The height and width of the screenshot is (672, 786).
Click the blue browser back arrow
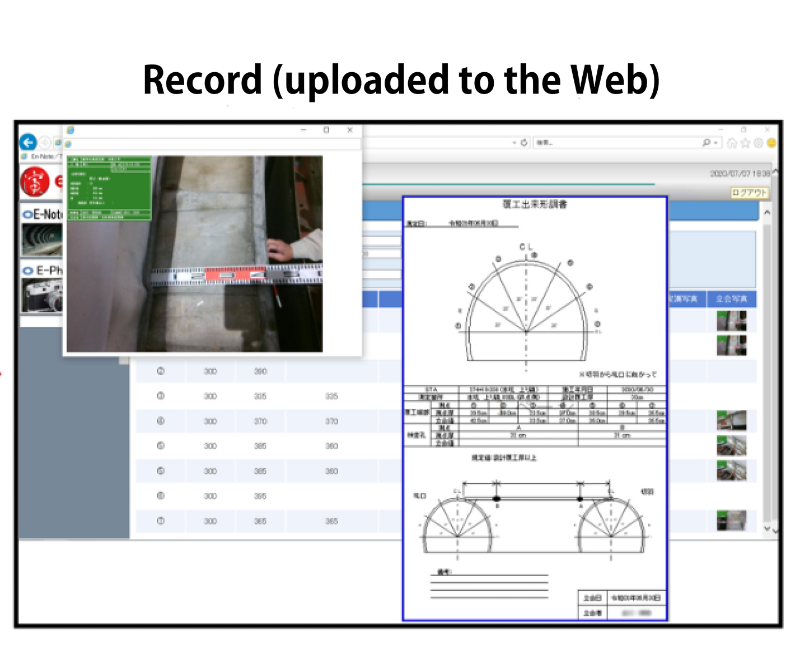pos(28,142)
